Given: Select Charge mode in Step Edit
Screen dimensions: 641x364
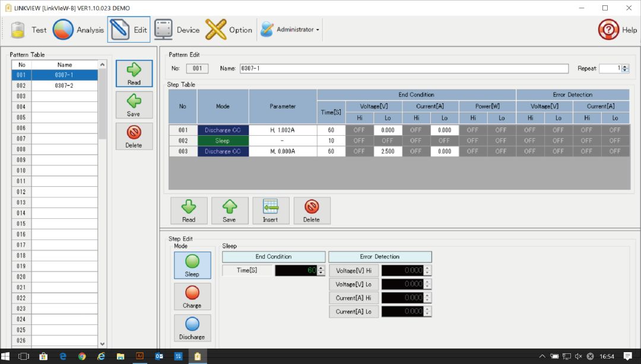Looking at the screenshot, I should [192, 297].
